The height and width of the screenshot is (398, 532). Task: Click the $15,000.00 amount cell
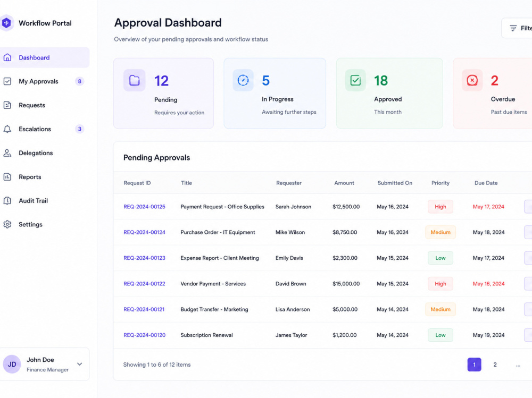[346, 284]
